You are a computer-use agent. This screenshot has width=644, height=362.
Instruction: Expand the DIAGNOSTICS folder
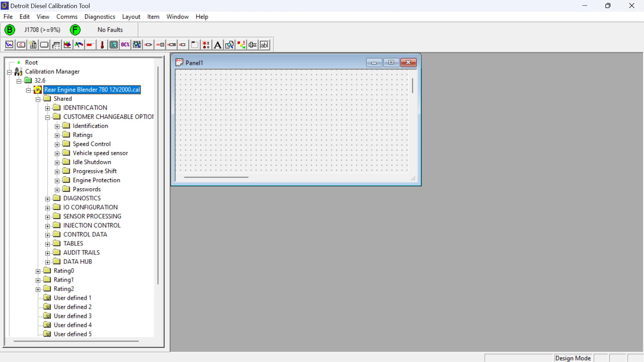pos(48,198)
